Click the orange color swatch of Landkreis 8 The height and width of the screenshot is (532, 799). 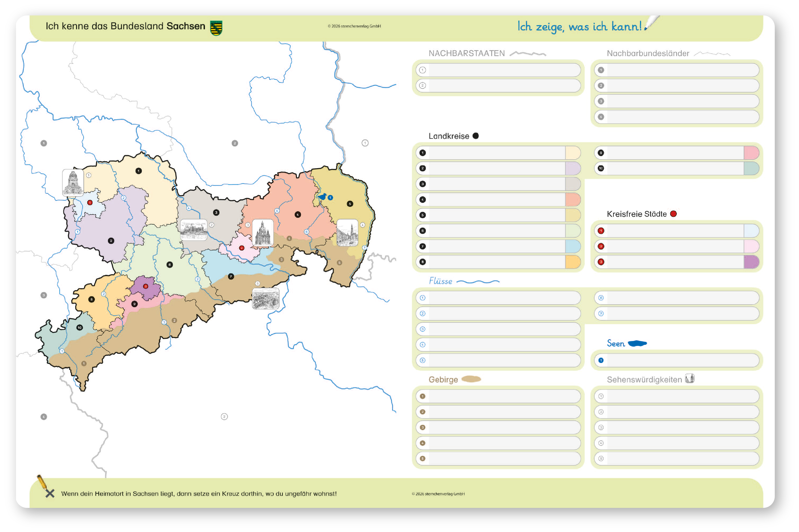(x=572, y=262)
